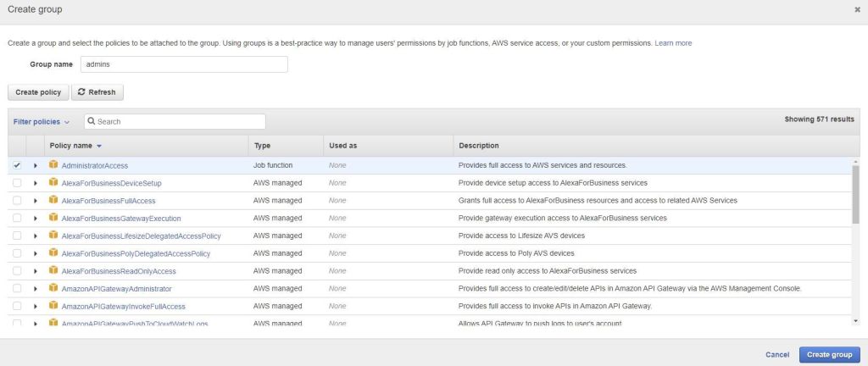Screen dimensions: 868x366
Task: Click the Type column header
Action: 262,146
